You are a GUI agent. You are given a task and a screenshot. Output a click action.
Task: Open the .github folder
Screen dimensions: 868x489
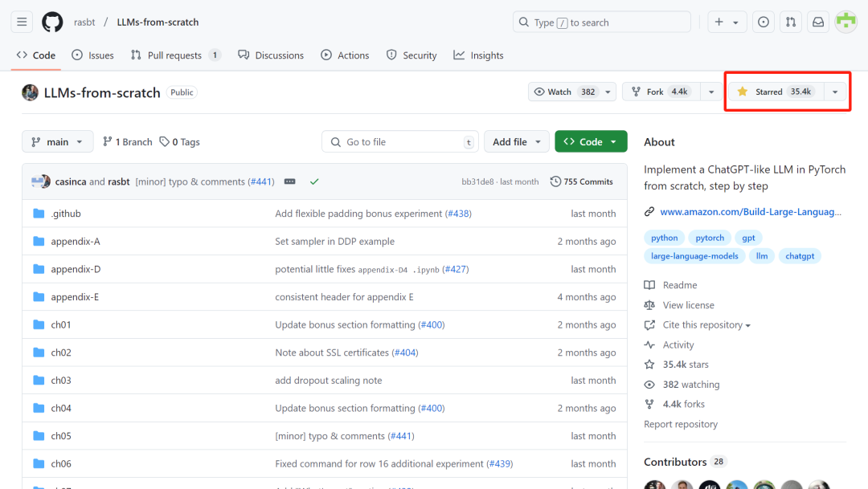point(66,214)
